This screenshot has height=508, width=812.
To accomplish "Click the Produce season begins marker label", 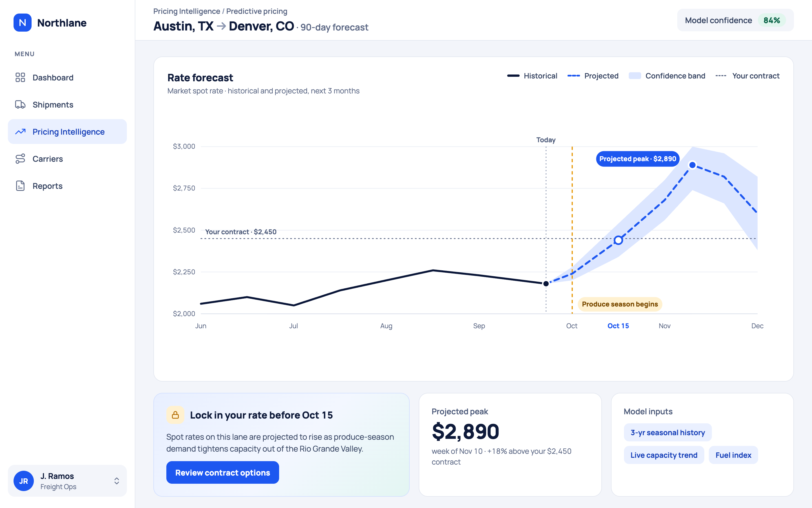I will 620,304.
